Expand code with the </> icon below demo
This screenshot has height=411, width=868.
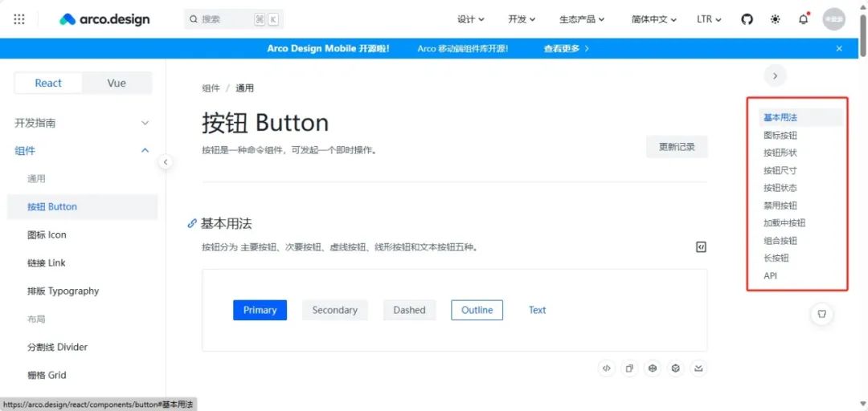[607, 368]
